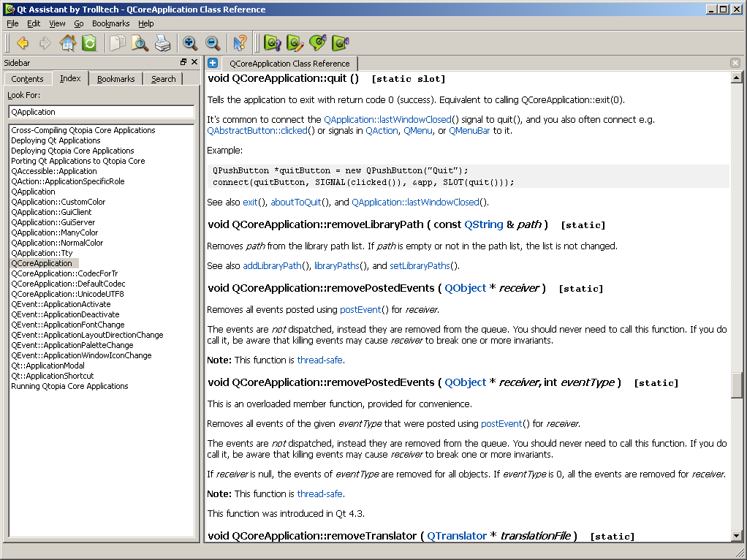Open the File menu
Image resolution: width=747 pixels, height=560 pixels.
pos(12,23)
